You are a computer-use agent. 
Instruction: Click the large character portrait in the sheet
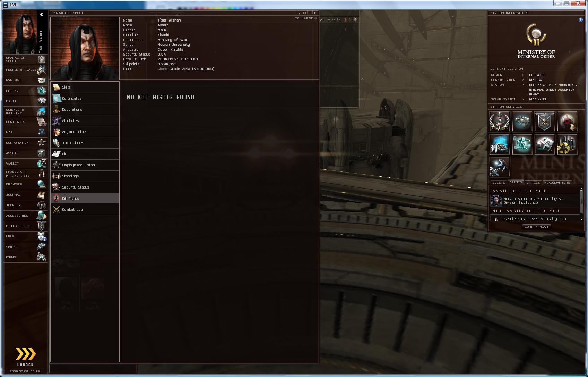(85, 49)
